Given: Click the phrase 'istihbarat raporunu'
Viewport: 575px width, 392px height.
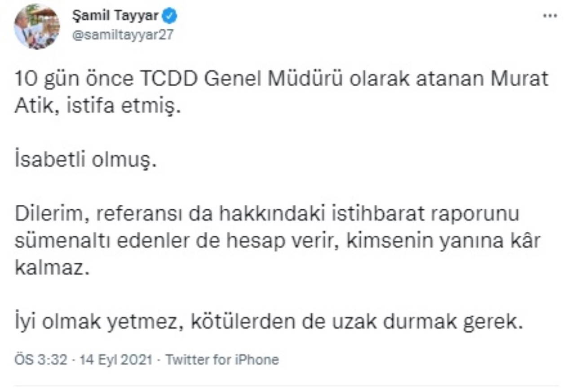Looking at the screenshot, I should [x=425, y=214].
